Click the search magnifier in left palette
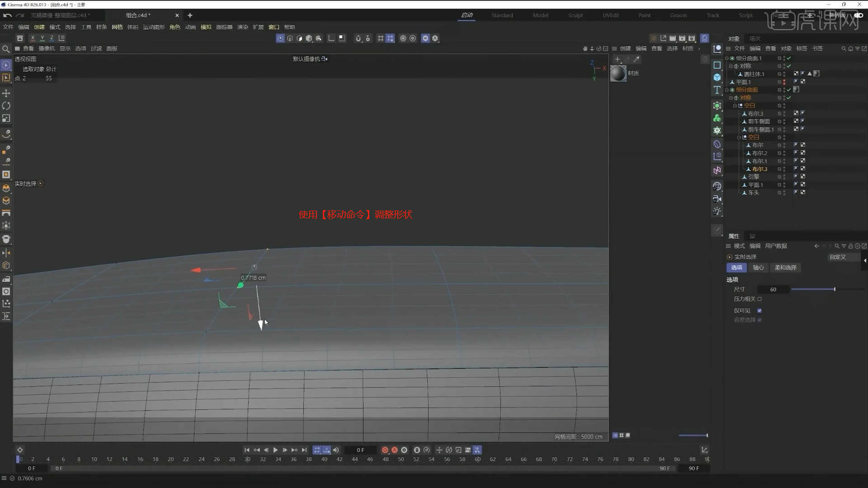Screen dimensions: 868x488 [x=6, y=49]
